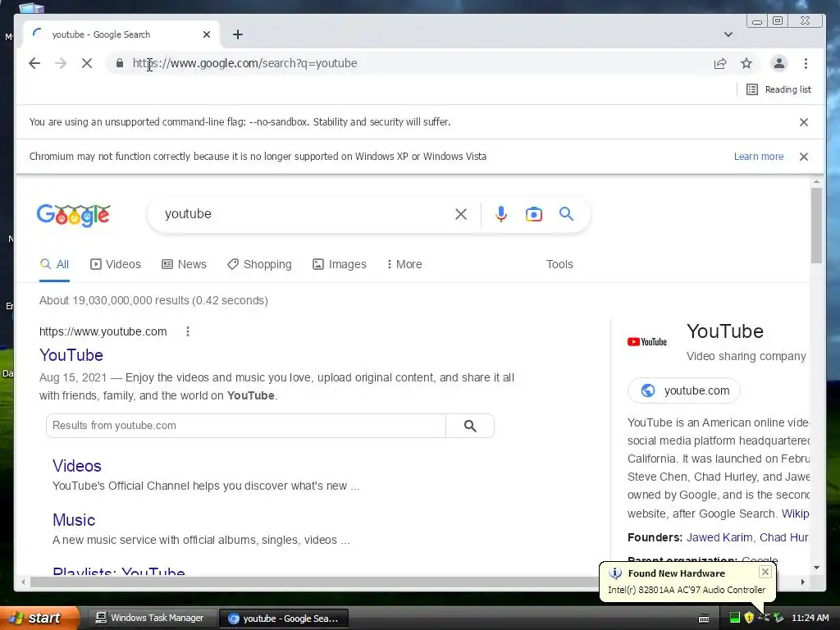Click horizontal scrollbar left arrow
Viewport: 840px width, 630px height.
23,582
